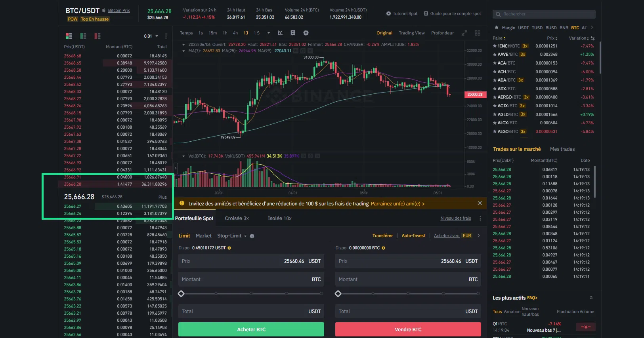Collapse the MA indicator row triangle
644x338 pixels.
pos(183,51)
